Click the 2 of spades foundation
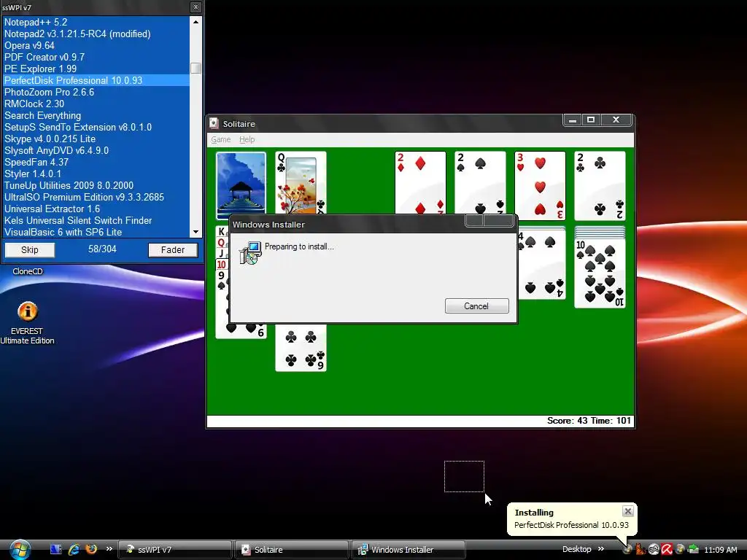Image resolution: width=747 pixels, height=560 pixels. tap(480, 182)
